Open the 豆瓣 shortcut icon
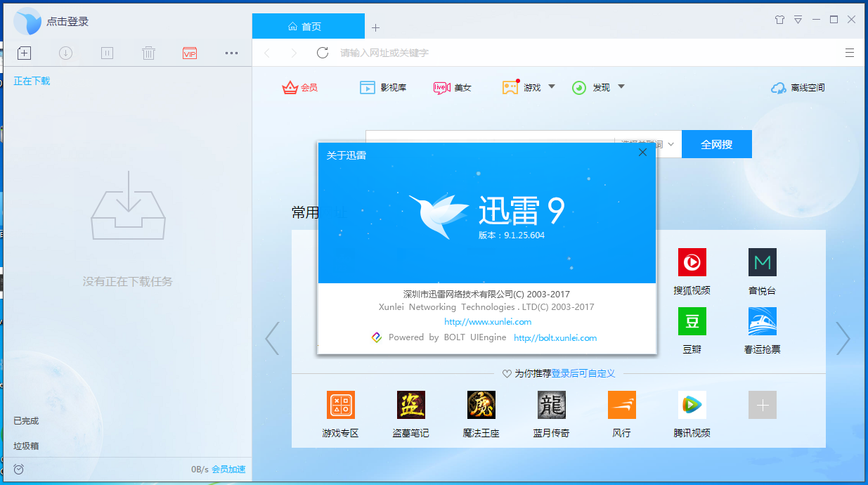Viewport: 868px width, 485px height. click(692, 321)
